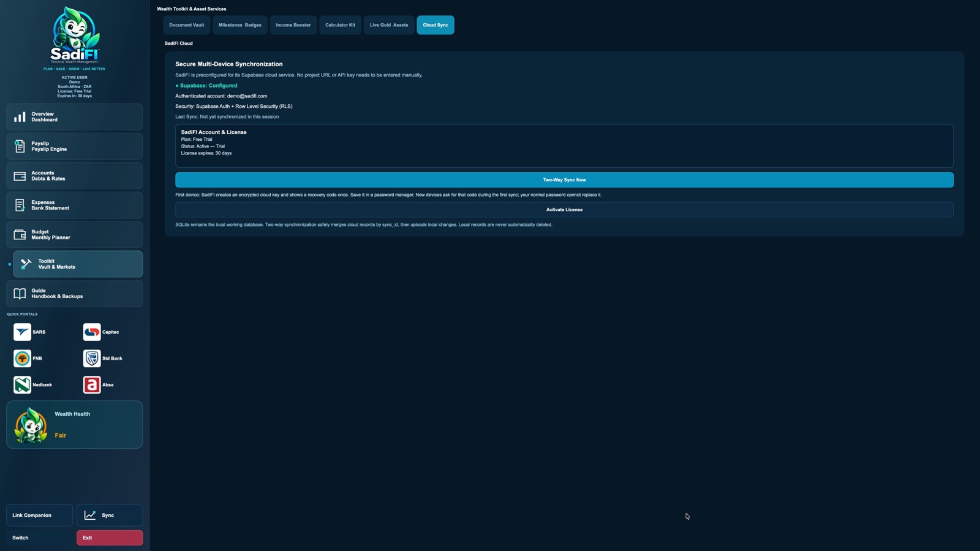Image resolution: width=980 pixels, height=551 pixels.
Task: Click 'License expires: 30 days' text
Action: click(206, 153)
